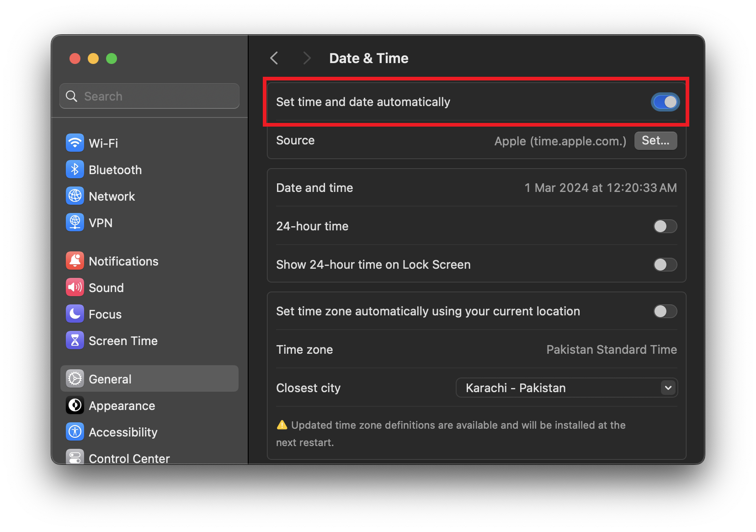Open Accessibility settings pane
The width and height of the screenshot is (756, 532).
click(x=122, y=432)
